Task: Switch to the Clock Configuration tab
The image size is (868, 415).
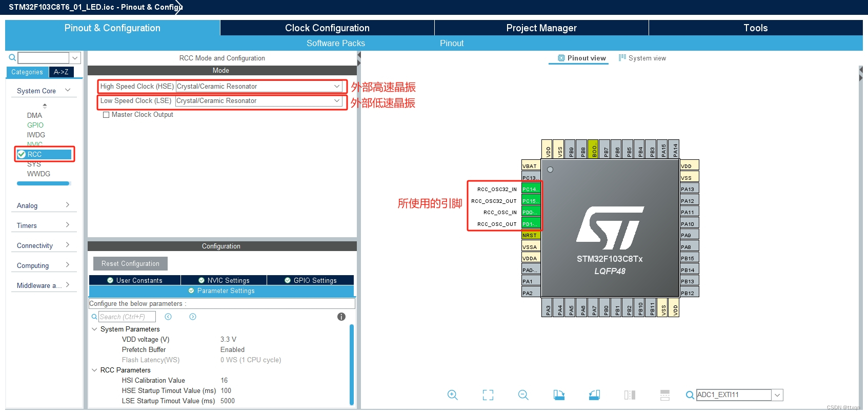Action: (327, 28)
